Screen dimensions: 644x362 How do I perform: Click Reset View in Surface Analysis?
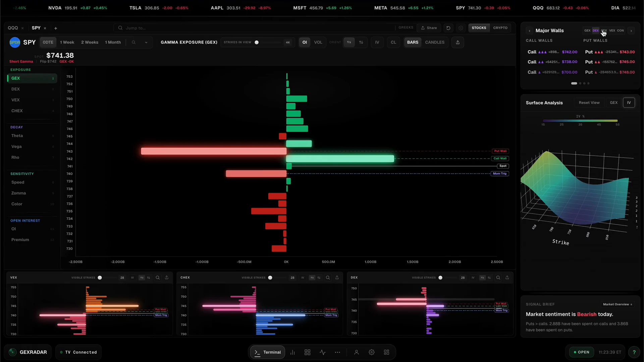[x=589, y=103]
